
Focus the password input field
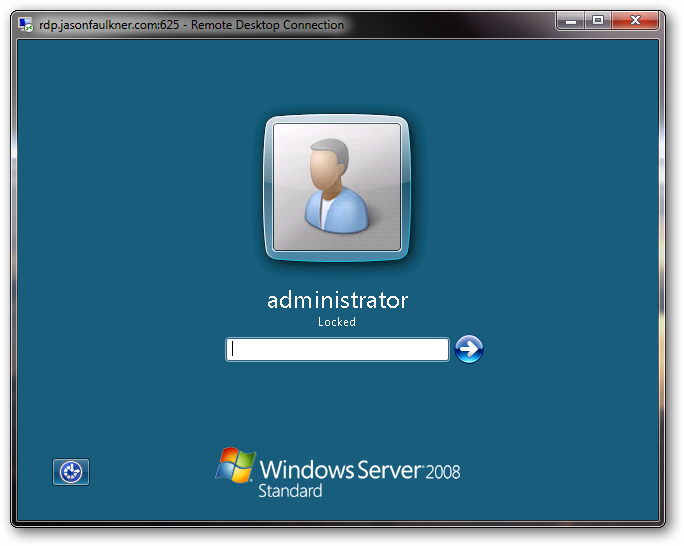[x=337, y=349]
